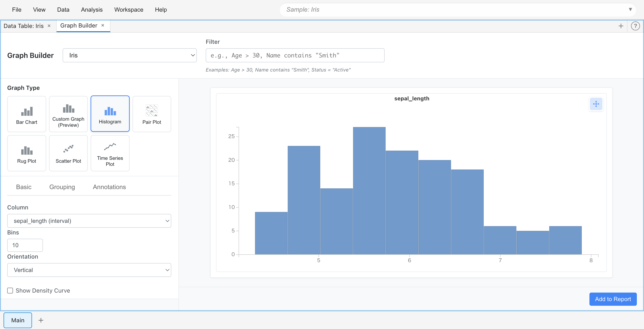Enable Show Density Curve
The image size is (644, 329).
click(10, 290)
